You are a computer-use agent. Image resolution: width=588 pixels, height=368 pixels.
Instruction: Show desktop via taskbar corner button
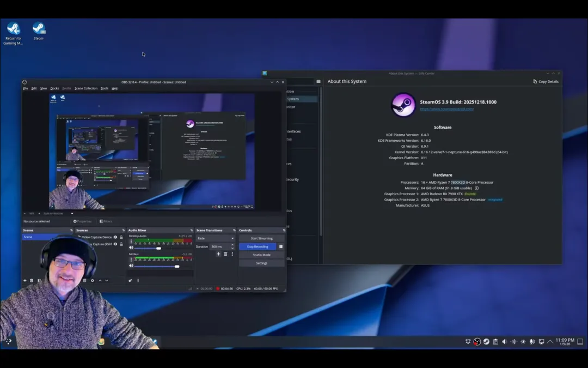(580, 341)
